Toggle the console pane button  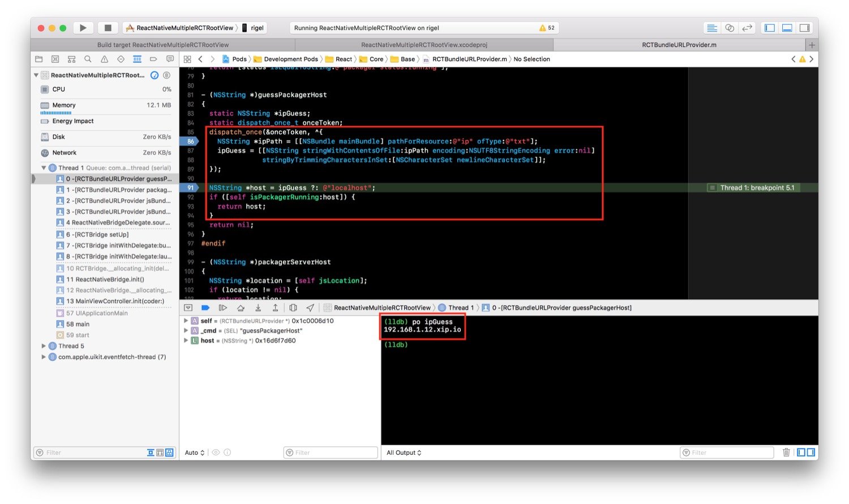coord(811,453)
